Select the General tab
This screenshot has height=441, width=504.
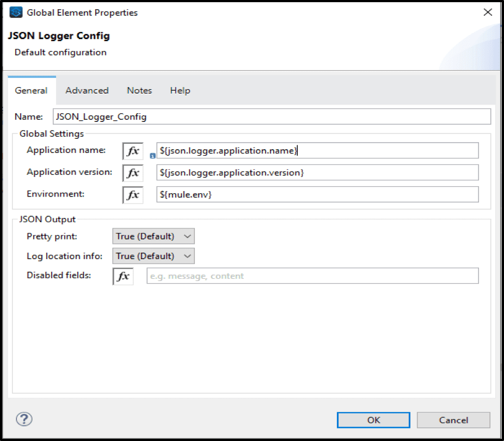click(31, 90)
